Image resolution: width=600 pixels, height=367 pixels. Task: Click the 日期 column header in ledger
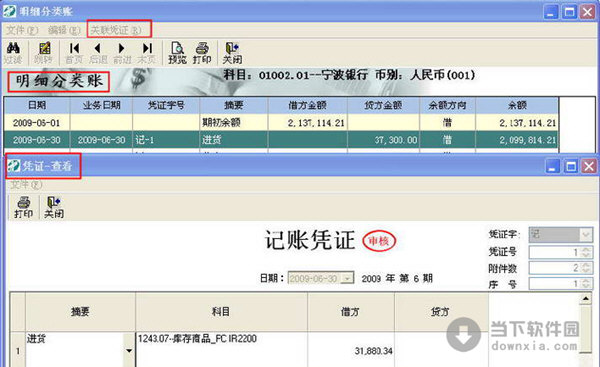[37, 105]
